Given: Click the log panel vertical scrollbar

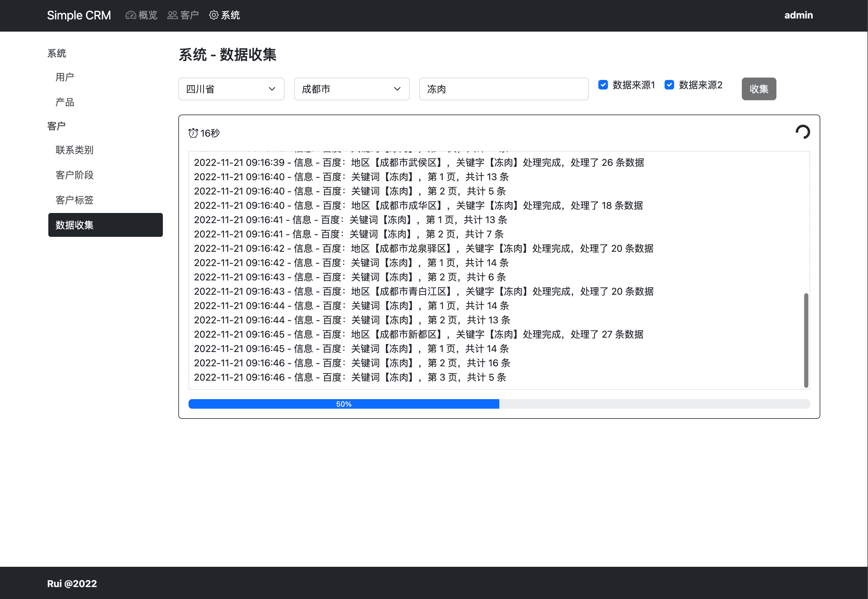Looking at the screenshot, I should click(x=806, y=340).
